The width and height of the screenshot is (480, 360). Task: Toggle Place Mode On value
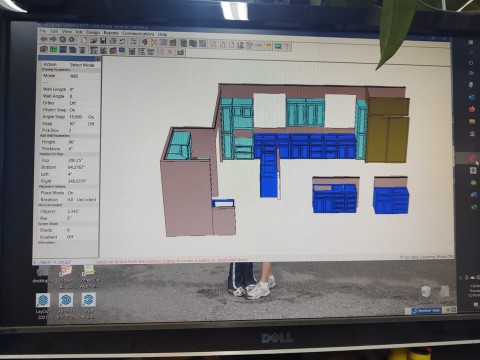click(x=70, y=193)
